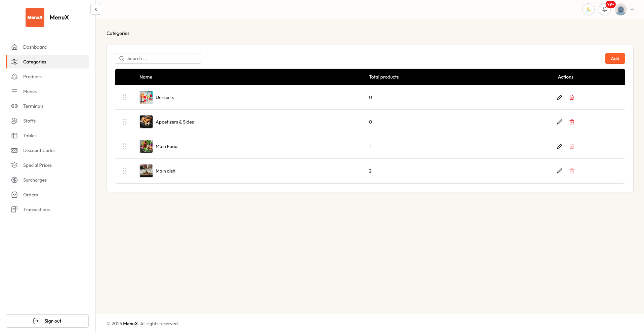Open the Surcharges dollar icon
This screenshot has width=644, height=333.
tap(14, 180)
